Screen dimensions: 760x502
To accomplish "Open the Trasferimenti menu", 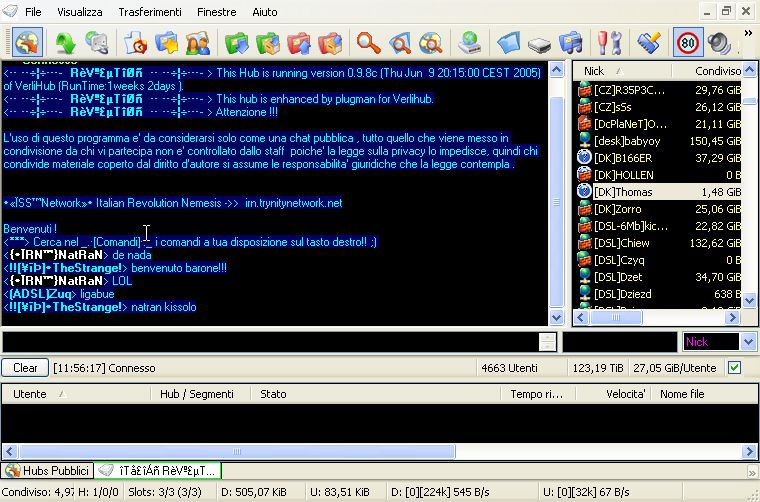I will pyautogui.click(x=149, y=12).
